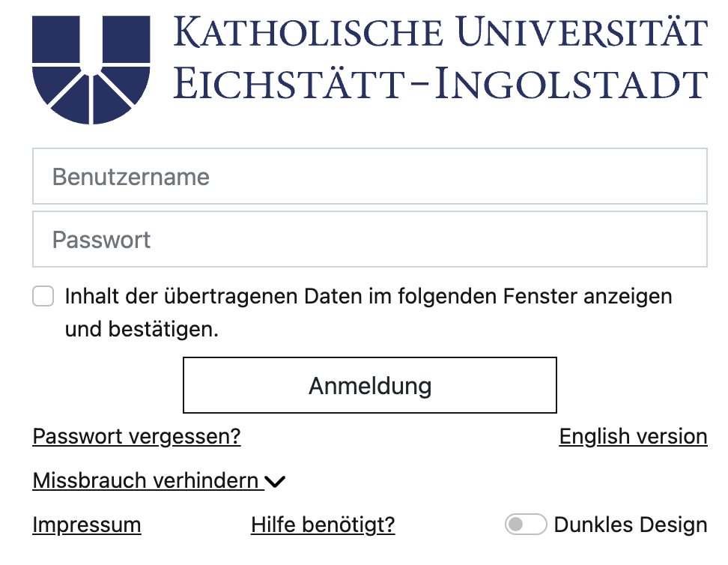Toggle the Dunkles Design switch

click(526, 525)
